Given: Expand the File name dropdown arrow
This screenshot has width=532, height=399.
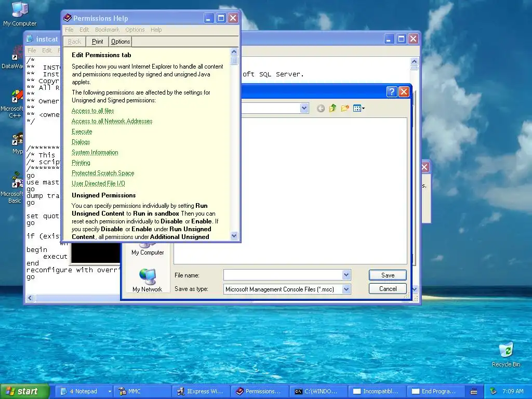Looking at the screenshot, I should pyautogui.click(x=346, y=275).
